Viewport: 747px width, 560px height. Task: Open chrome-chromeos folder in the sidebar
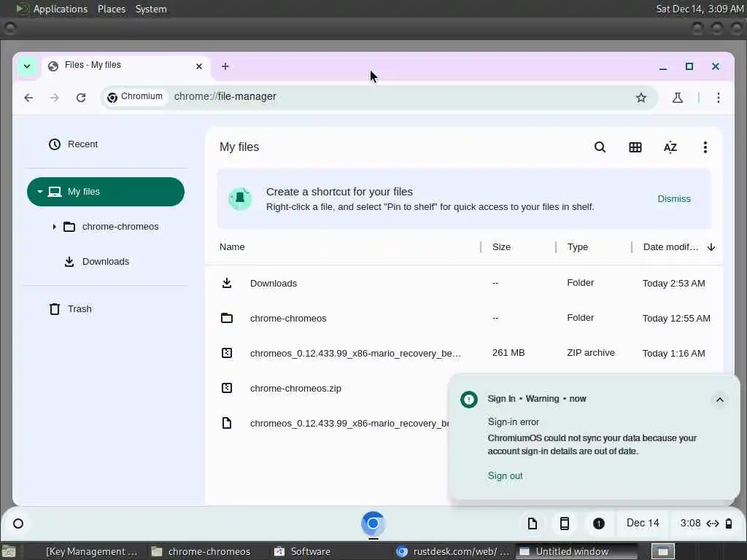point(120,227)
